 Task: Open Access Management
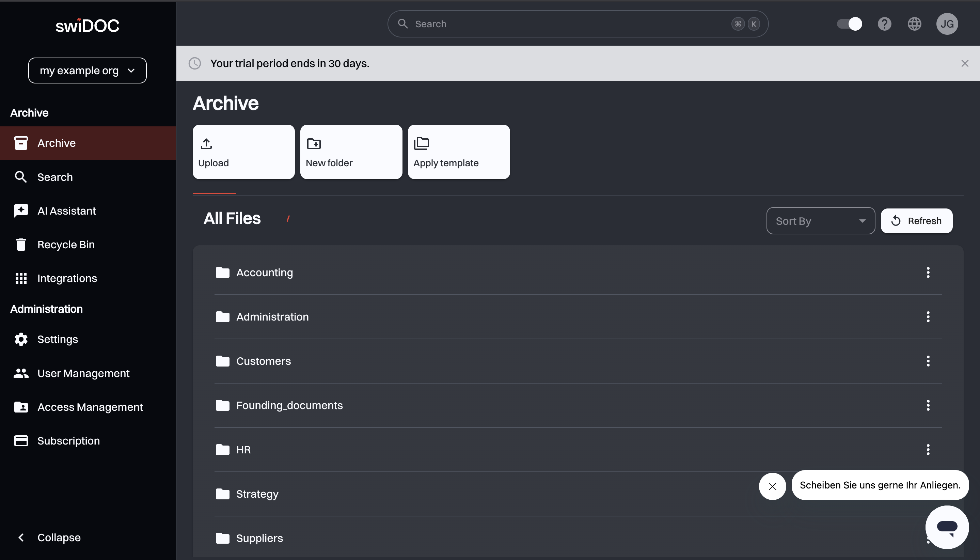[88, 407]
